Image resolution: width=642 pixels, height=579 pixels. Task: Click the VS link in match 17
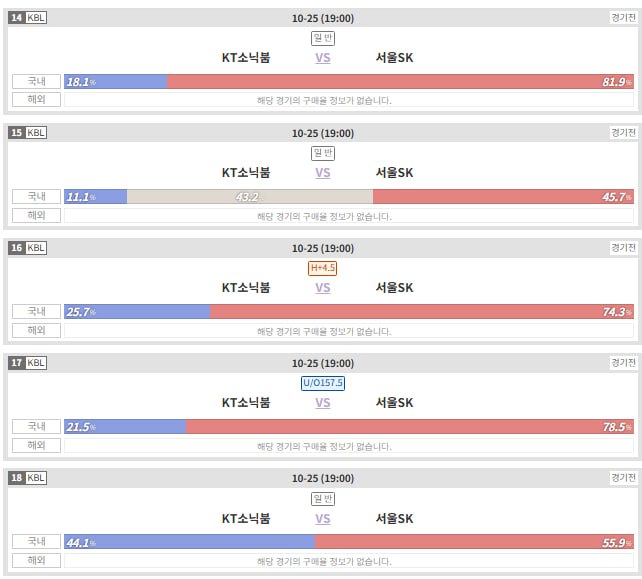[323, 403]
